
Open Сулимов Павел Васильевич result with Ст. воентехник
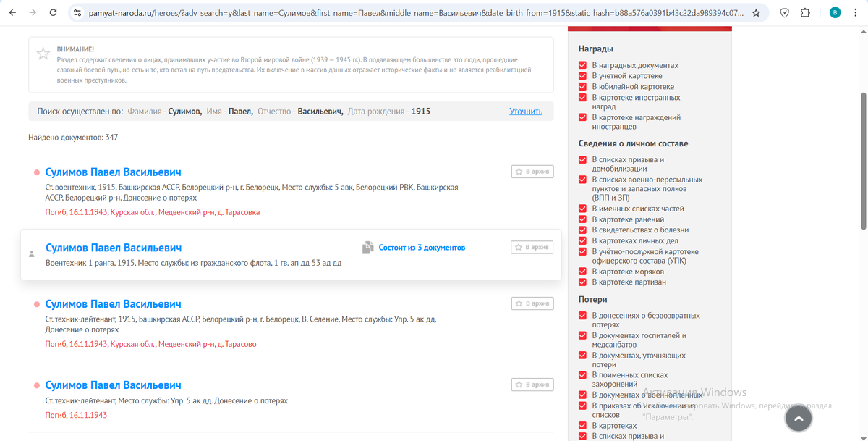(x=113, y=172)
